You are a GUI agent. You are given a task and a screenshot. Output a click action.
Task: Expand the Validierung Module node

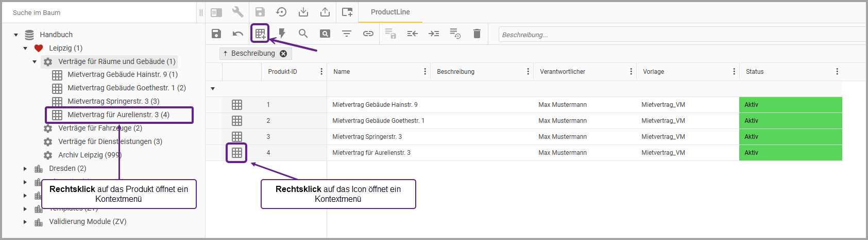[25, 222]
